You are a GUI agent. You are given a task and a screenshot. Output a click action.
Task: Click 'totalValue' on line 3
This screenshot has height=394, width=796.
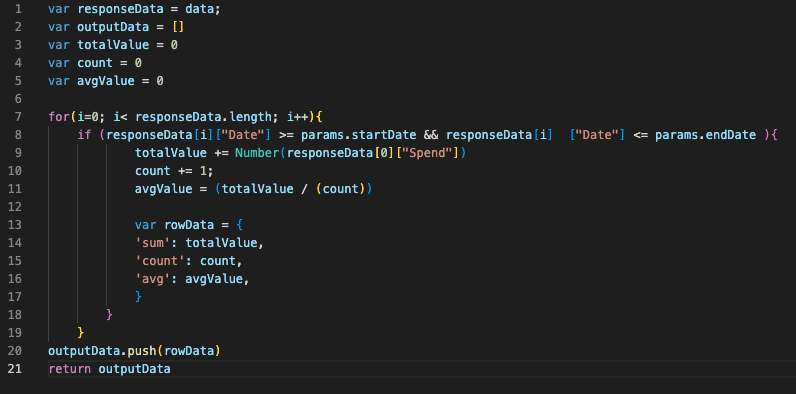[x=113, y=45]
